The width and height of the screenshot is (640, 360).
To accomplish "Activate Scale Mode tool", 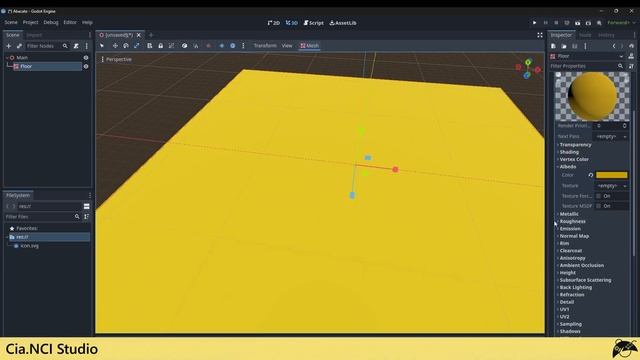I will click(137, 46).
